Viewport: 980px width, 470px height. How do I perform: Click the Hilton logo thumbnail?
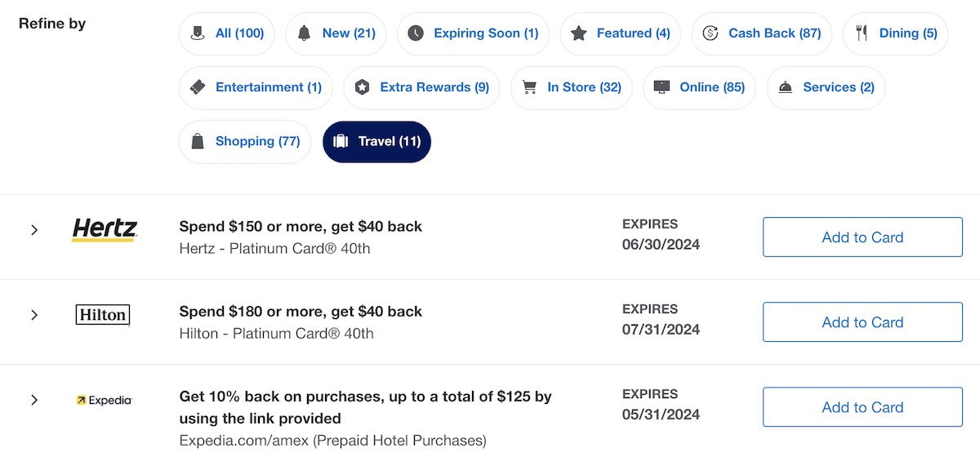[x=103, y=315]
